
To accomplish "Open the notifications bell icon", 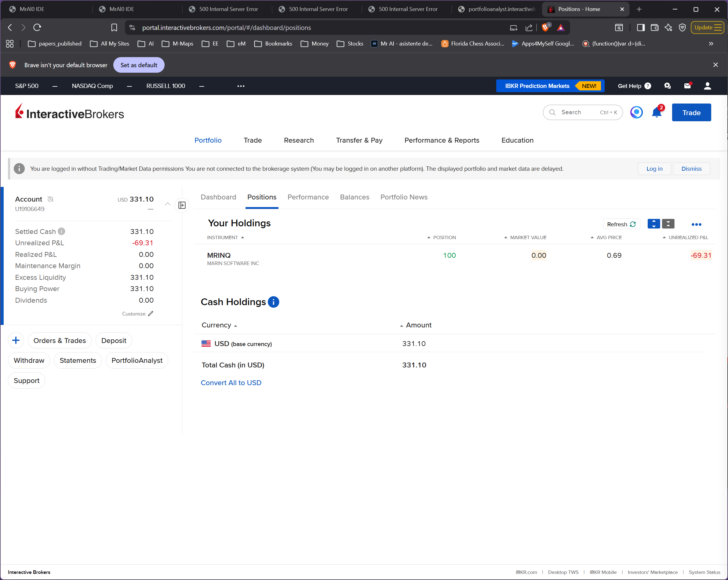I will [x=657, y=112].
